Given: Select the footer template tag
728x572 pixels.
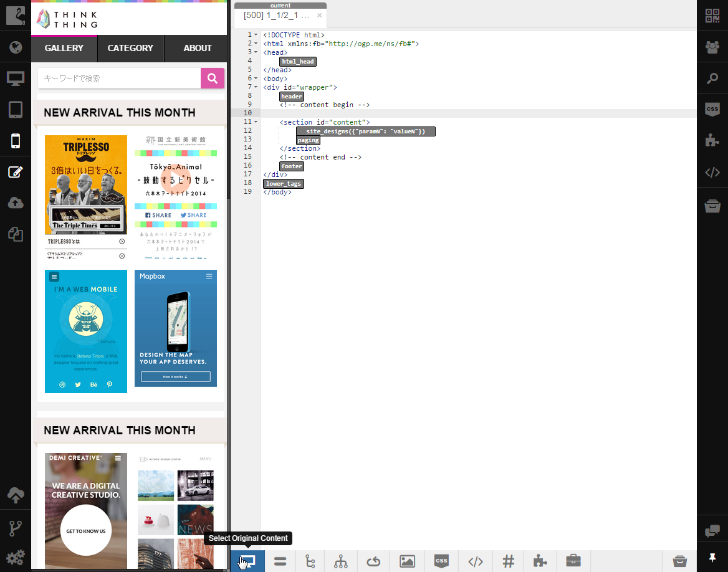Looking at the screenshot, I should click(292, 166).
